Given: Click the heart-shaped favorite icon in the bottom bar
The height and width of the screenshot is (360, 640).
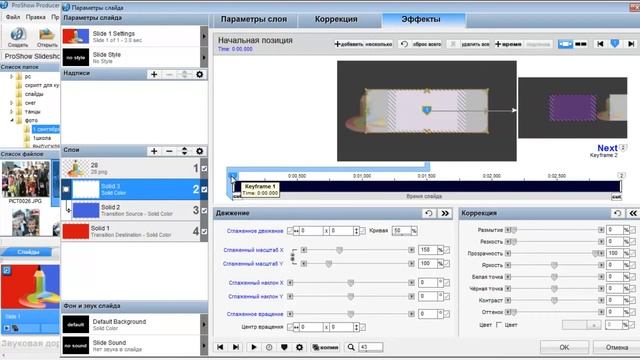Looking at the screenshot, I should click(x=284, y=347).
